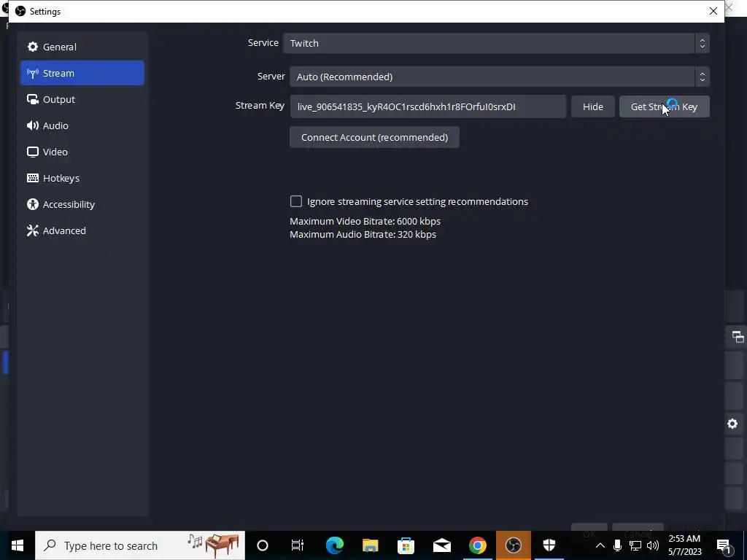Open the clock showing 2:53 AM
Image resolution: width=747 pixels, height=560 pixels.
pyautogui.click(x=684, y=545)
